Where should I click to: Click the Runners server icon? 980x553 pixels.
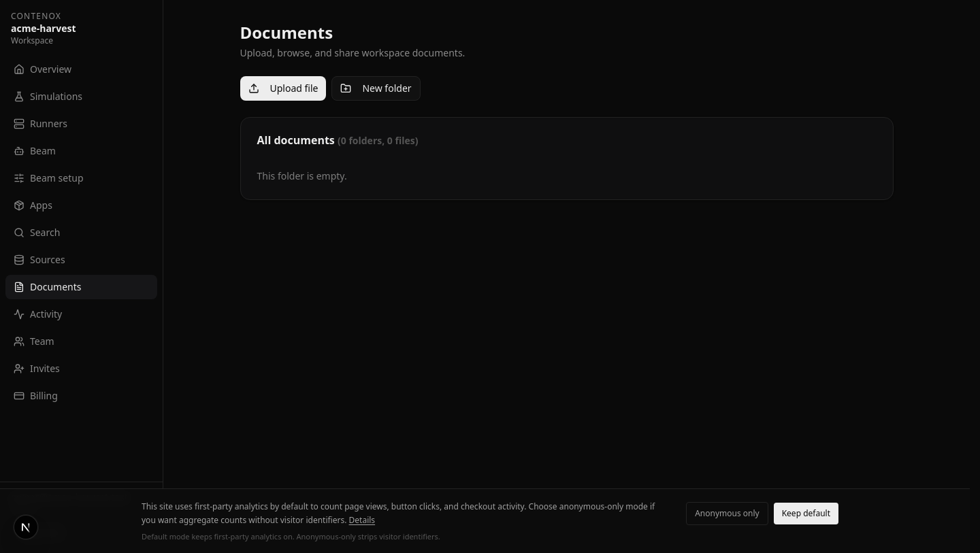pyautogui.click(x=19, y=124)
